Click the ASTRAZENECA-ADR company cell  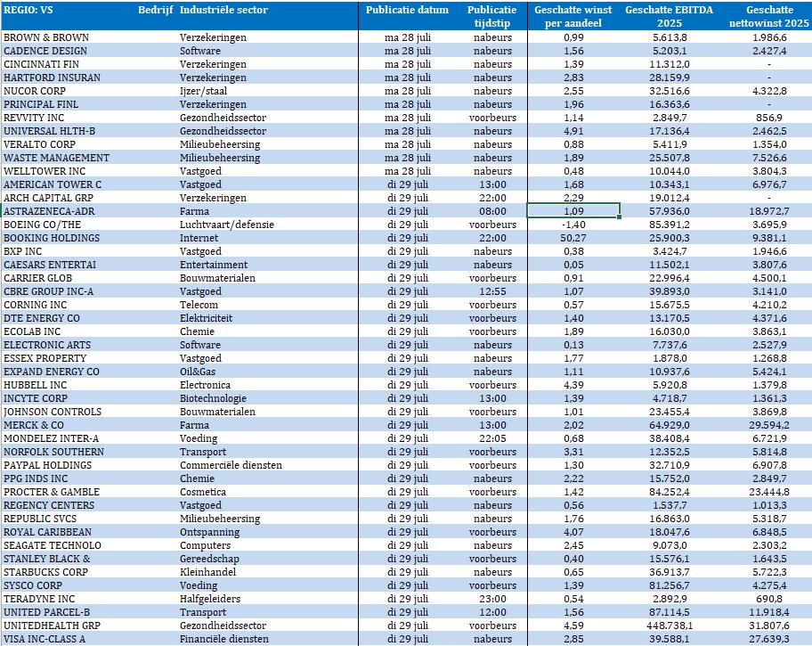coord(49,211)
